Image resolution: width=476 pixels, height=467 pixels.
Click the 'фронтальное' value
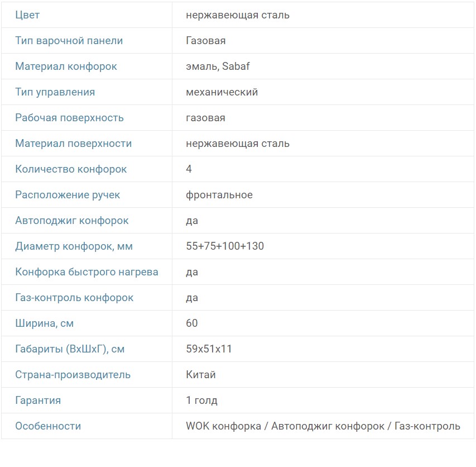pyautogui.click(x=219, y=195)
